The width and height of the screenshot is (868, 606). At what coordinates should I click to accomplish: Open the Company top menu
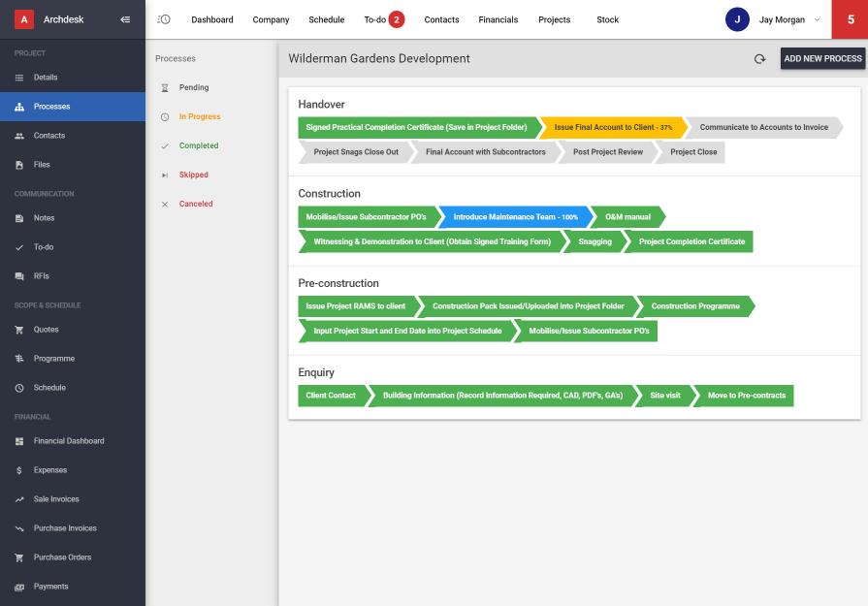[271, 19]
